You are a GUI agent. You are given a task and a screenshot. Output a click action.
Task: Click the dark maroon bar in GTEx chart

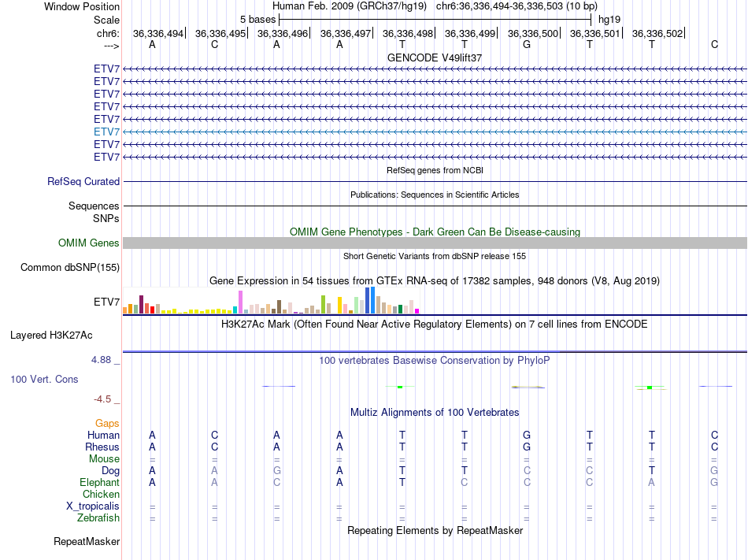[141, 304]
